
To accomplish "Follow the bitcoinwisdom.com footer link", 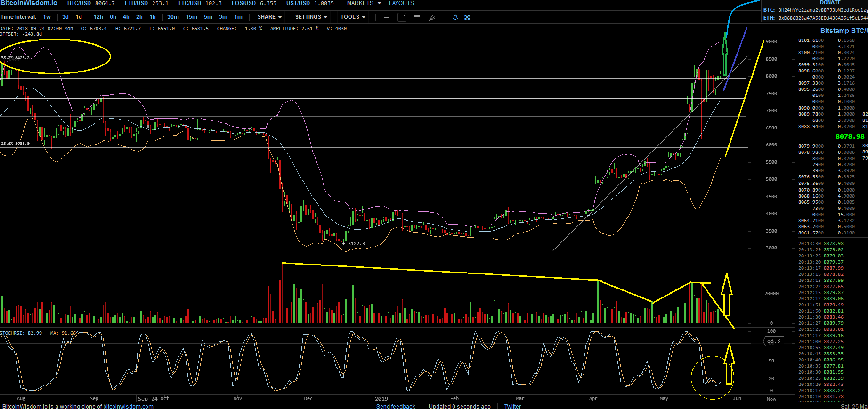I will coord(128,406).
